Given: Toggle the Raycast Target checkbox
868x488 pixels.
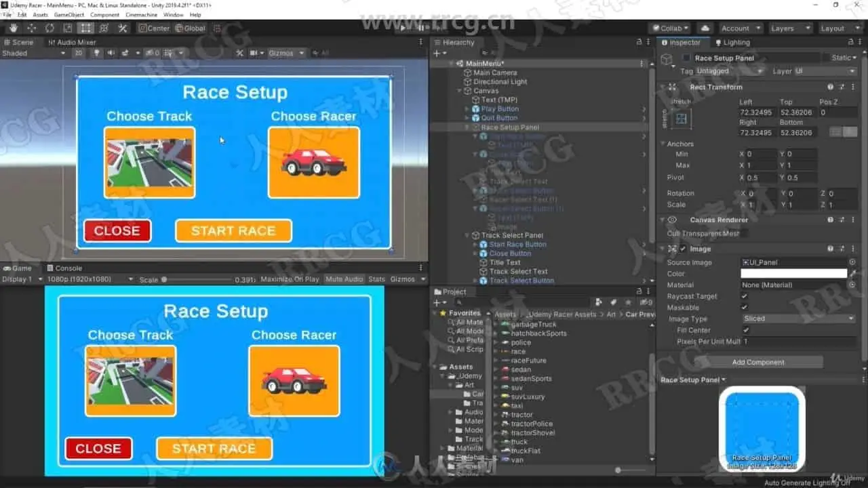Looking at the screenshot, I should (745, 296).
